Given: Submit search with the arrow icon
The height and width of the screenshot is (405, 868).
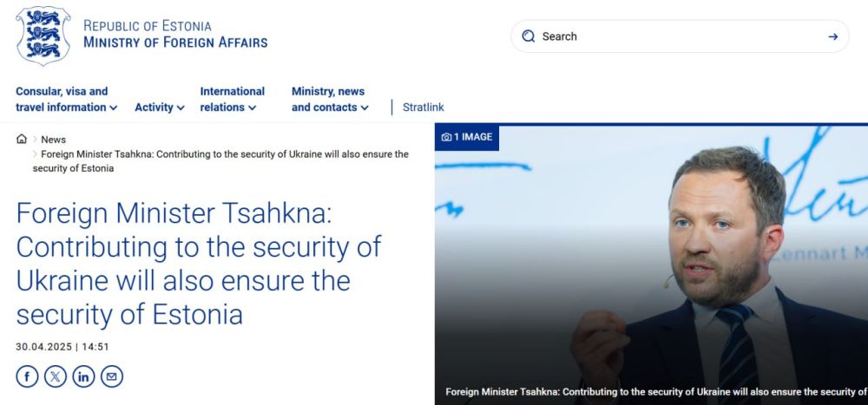Looking at the screenshot, I should tap(833, 36).
